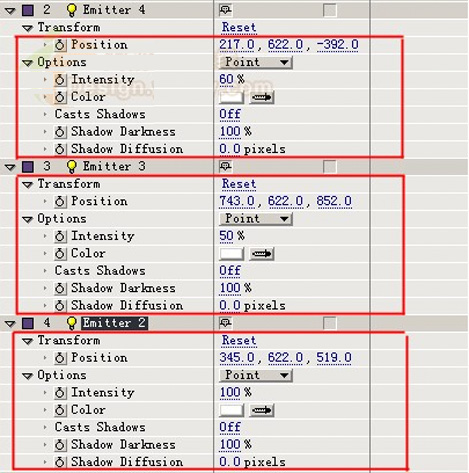This screenshot has width=469, height=473.
Task: Open the Emitter 2 Color swatch
Action: pyautogui.click(x=232, y=410)
